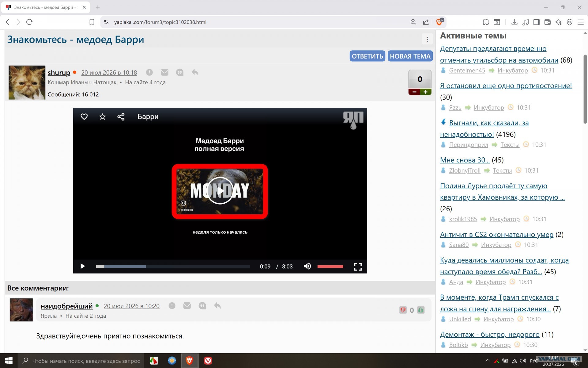Open the shurup user profile link
This screenshot has height=368, width=588.
click(59, 72)
